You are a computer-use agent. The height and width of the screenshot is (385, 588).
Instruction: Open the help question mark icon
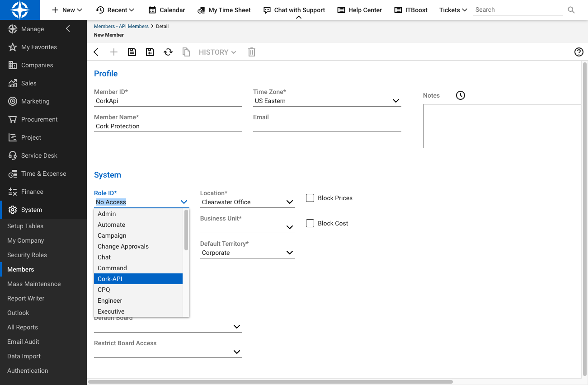click(579, 52)
